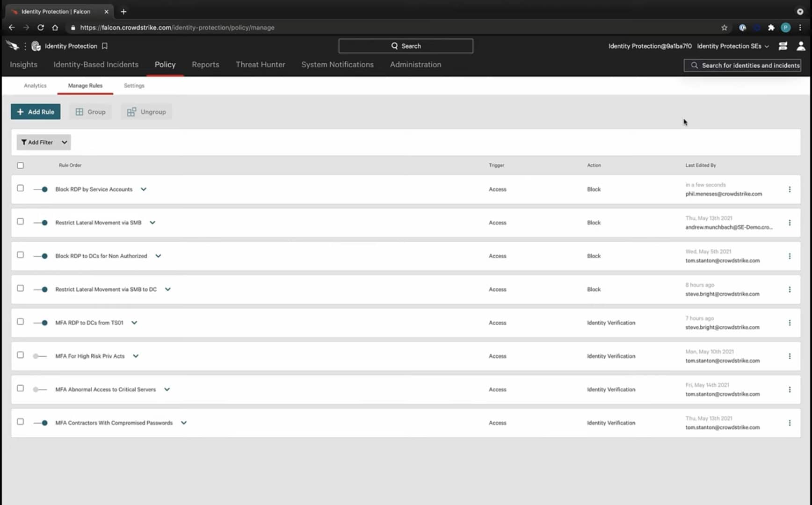Screen dimensions: 812x505
Task: Select the Policy menu
Action: tap(165, 65)
